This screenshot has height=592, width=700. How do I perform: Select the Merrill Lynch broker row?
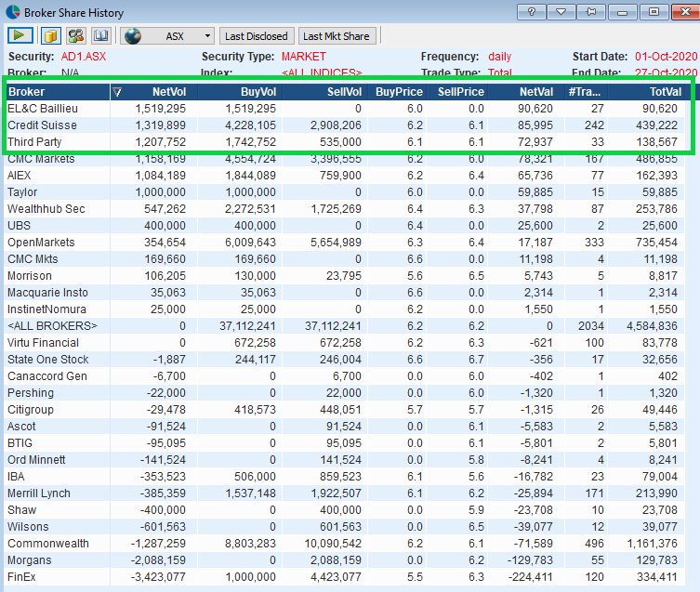coord(345,493)
